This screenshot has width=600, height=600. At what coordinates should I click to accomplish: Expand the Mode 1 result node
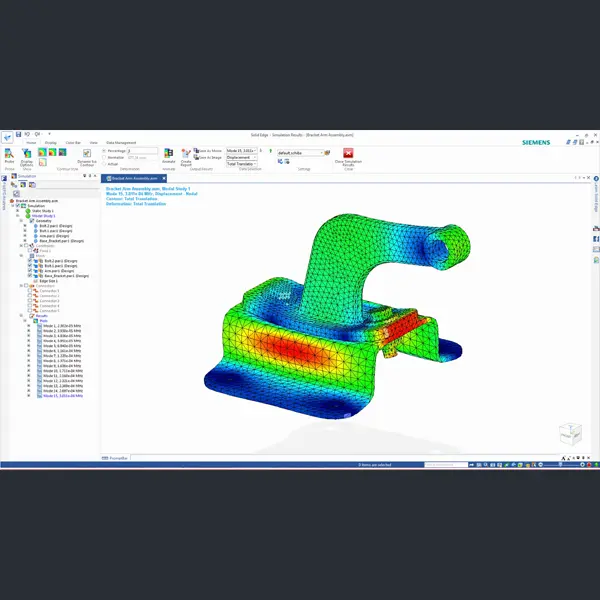[29, 326]
